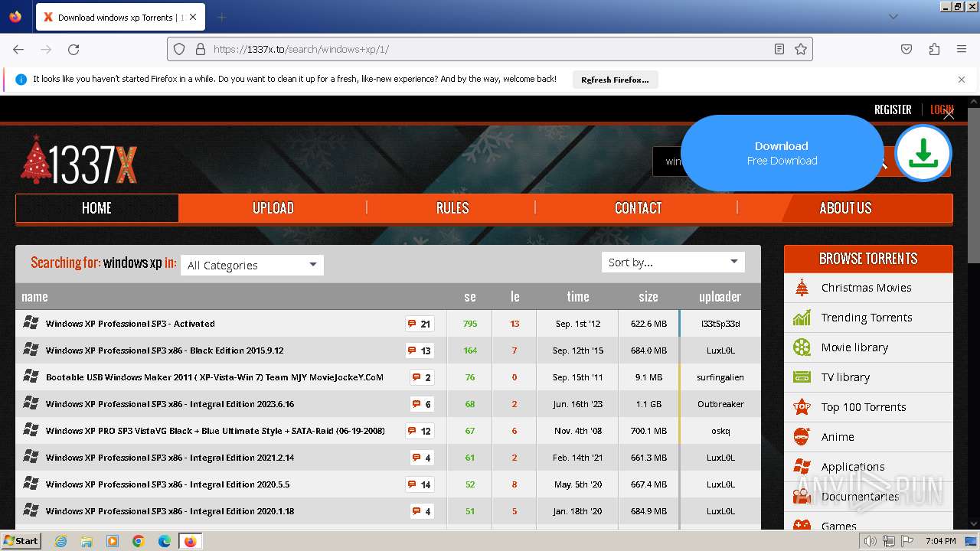Open Integral Edition 2023.6.16 torrent link
This screenshot has width=980, height=551.
(170, 404)
